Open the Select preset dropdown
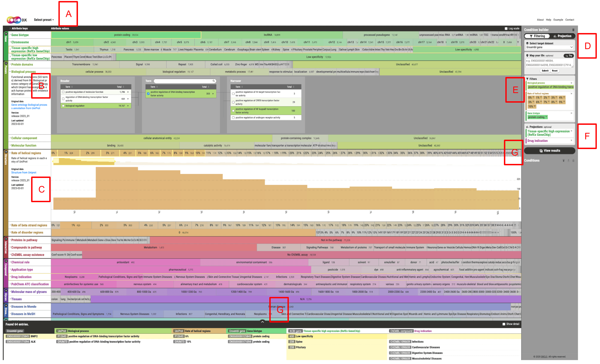The image size is (600, 364). [44, 20]
